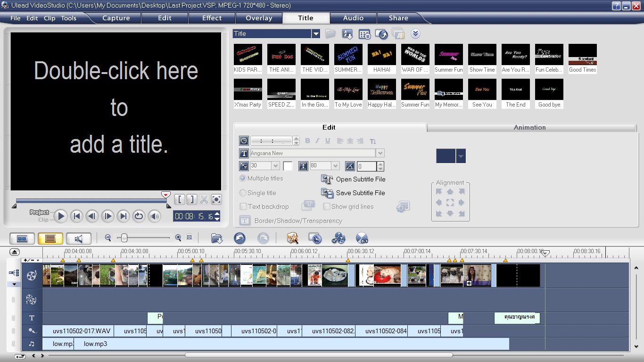The image size is (644, 362).
Task: Open the font size 30 dropdown
Action: click(275, 166)
